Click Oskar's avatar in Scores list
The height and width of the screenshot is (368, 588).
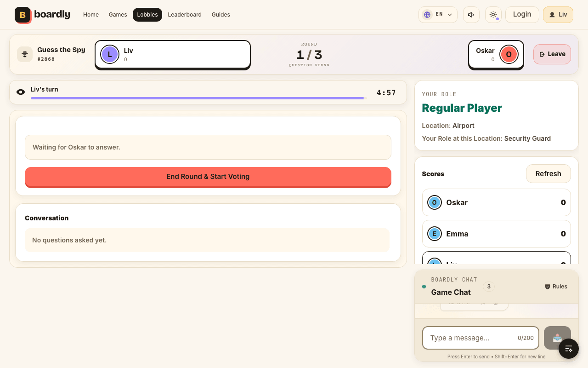(x=435, y=202)
